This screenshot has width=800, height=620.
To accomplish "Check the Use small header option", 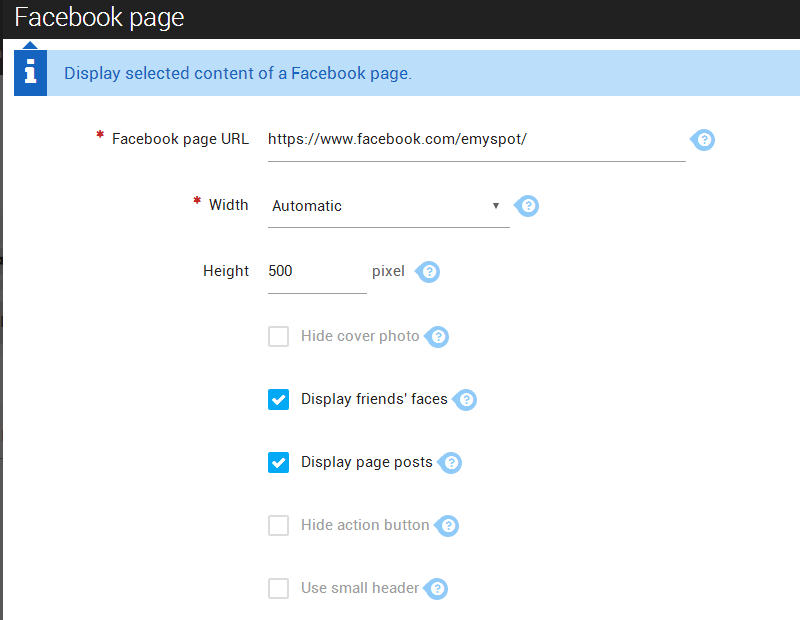I will pos(279,588).
